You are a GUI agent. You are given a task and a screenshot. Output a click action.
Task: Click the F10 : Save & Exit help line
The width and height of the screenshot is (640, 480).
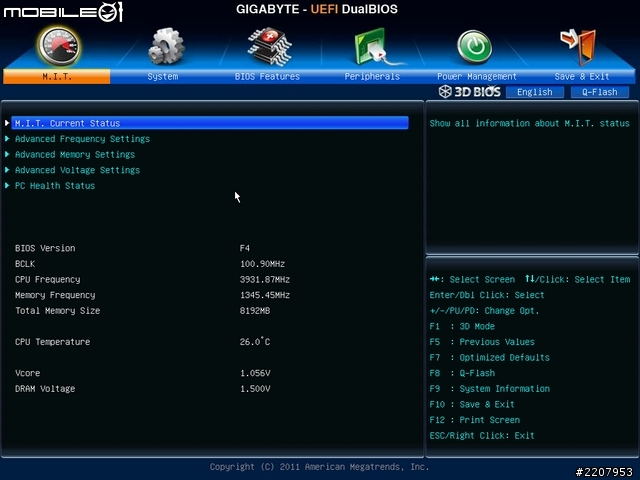[472, 404]
